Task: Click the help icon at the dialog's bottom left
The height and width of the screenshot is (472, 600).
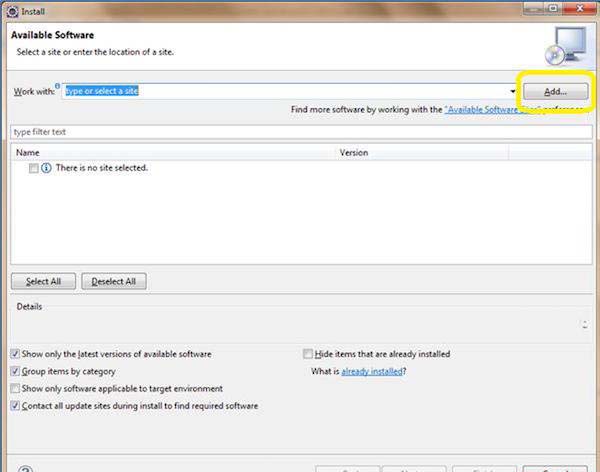Action: click(25, 469)
